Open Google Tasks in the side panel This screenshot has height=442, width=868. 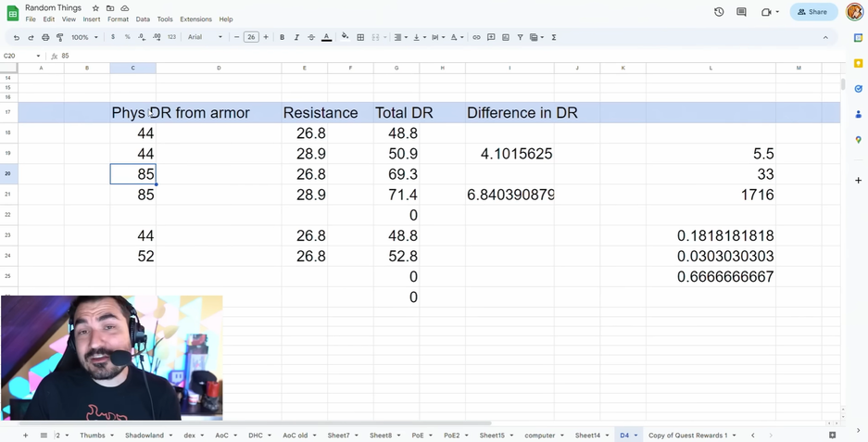point(858,89)
